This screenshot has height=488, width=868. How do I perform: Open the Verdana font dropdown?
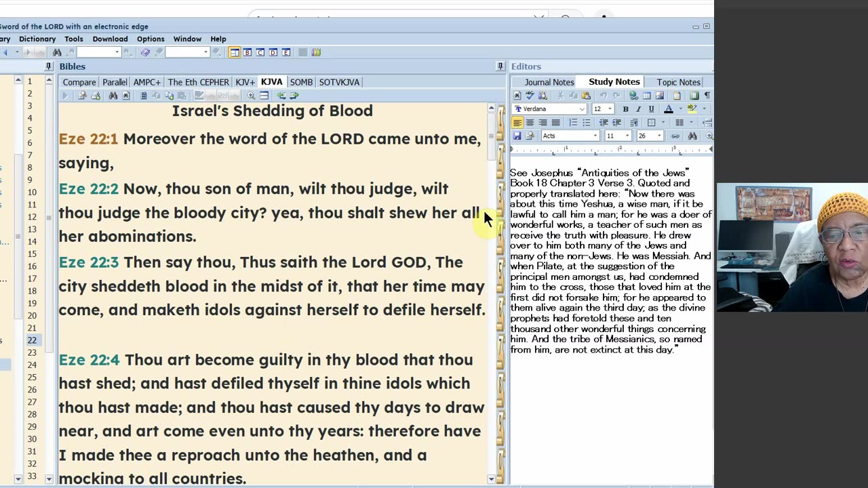click(x=583, y=108)
